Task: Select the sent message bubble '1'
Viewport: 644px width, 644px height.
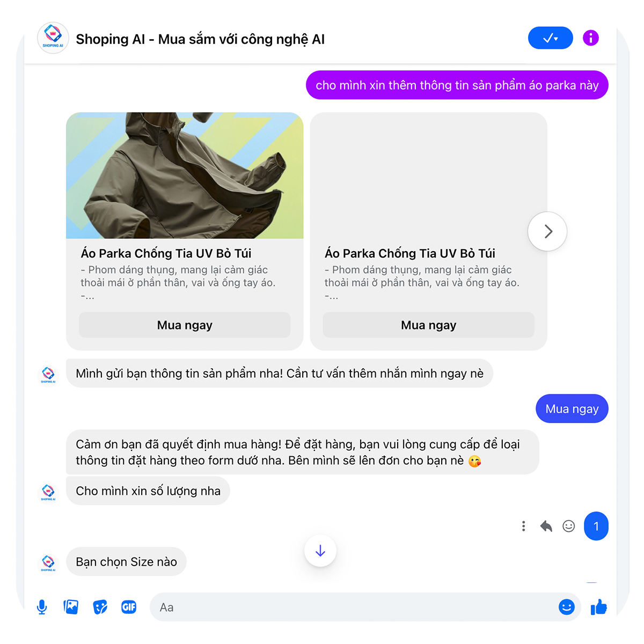Action: click(x=596, y=526)
